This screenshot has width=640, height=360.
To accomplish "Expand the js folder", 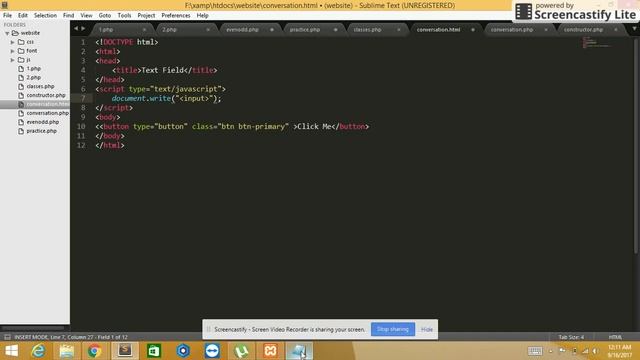I will coord(12,60).
